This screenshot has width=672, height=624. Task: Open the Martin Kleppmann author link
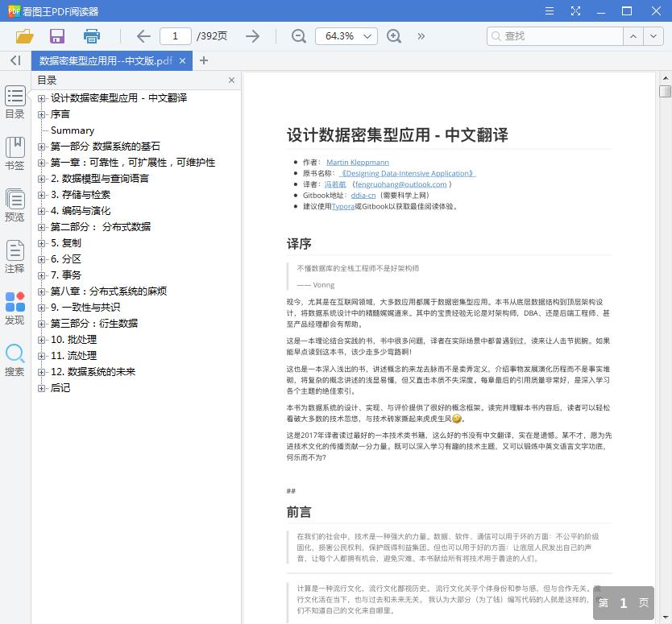tap(356, 162)
